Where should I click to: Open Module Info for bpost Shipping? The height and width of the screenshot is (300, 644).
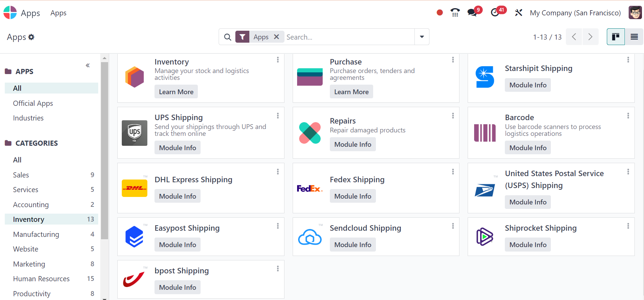pos(177,287)
